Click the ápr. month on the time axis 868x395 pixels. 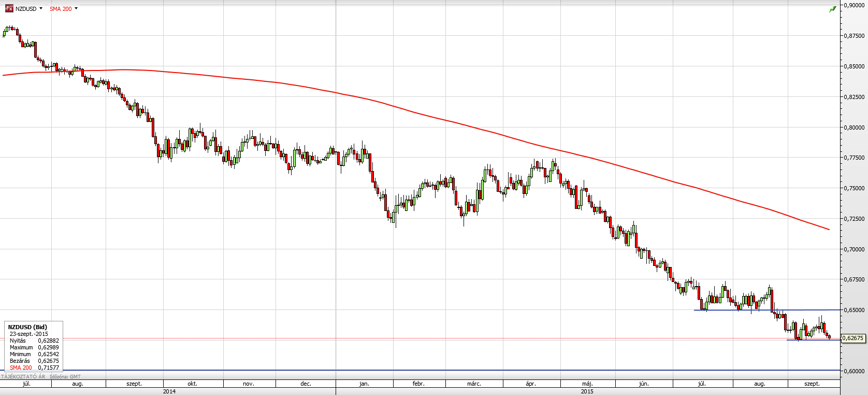531,384
